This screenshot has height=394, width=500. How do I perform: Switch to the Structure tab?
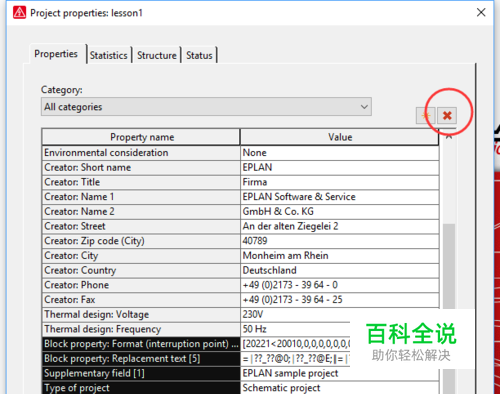[157, 55]
